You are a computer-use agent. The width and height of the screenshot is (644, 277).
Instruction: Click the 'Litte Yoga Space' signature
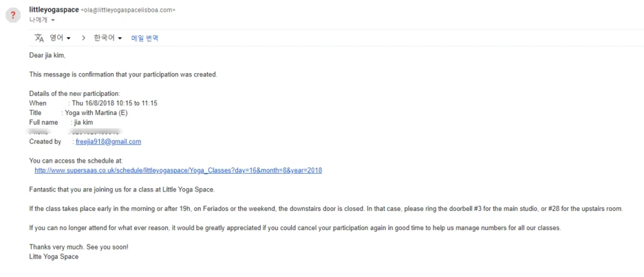point(54,256)
